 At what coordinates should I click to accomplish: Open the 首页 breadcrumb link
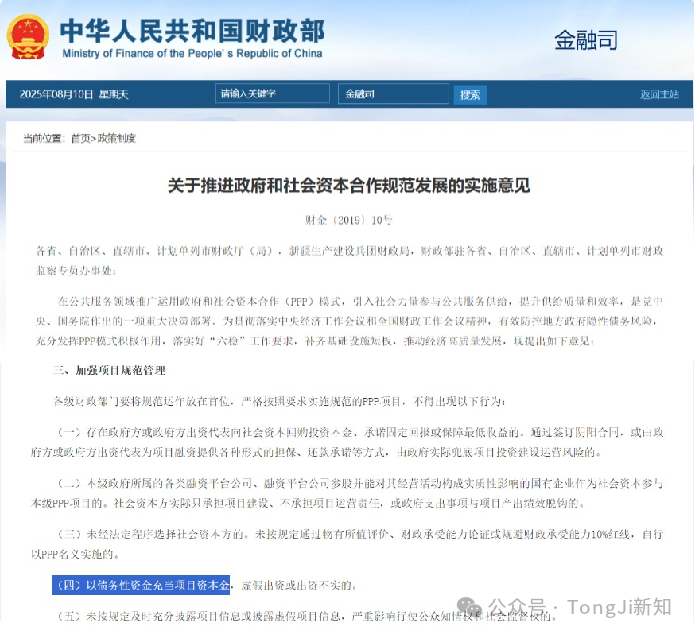point(81,139)
